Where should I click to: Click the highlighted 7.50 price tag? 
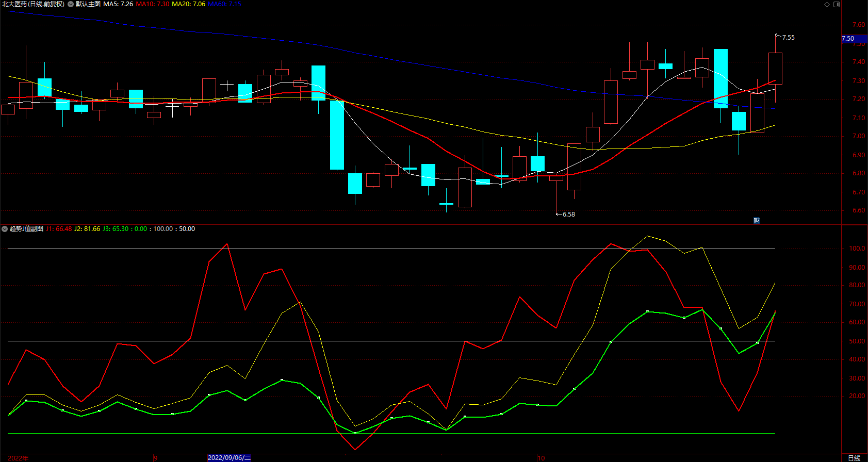854,39
